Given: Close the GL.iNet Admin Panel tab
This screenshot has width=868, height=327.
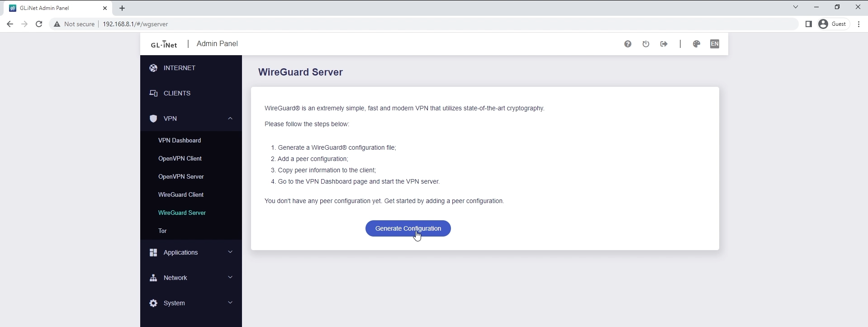Looking at the screenshot, I should click(x=105, y=8).
